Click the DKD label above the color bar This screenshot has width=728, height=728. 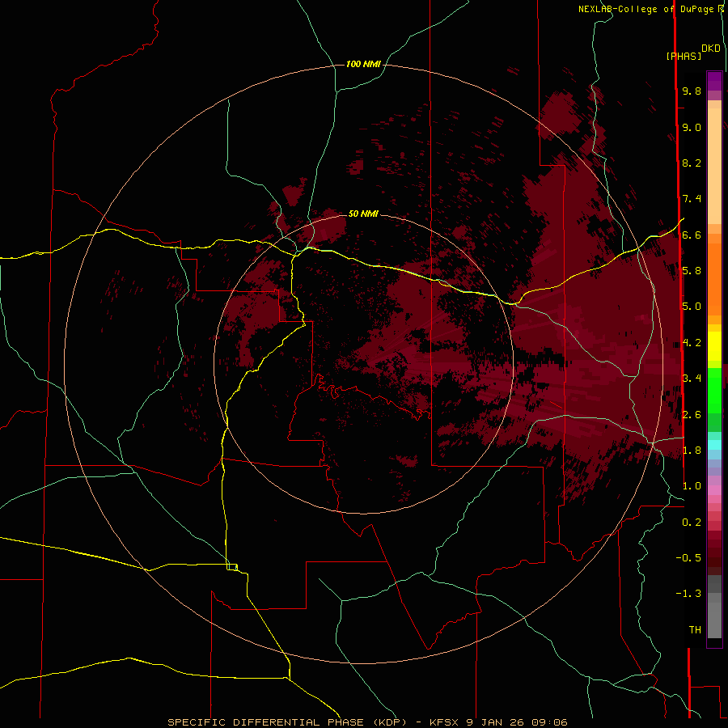pyautogui.click(x=711, y=49)
